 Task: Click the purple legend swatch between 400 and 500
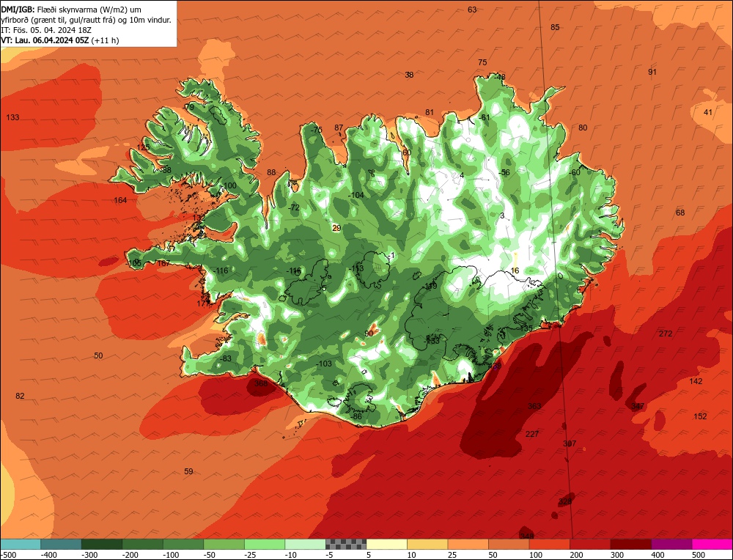coord(671,544)
